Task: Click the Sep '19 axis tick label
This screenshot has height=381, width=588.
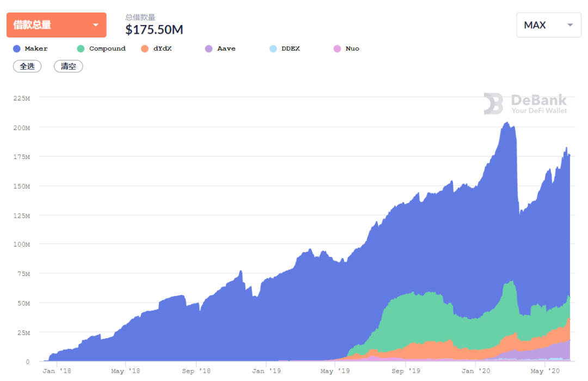Action: [406, 371]
